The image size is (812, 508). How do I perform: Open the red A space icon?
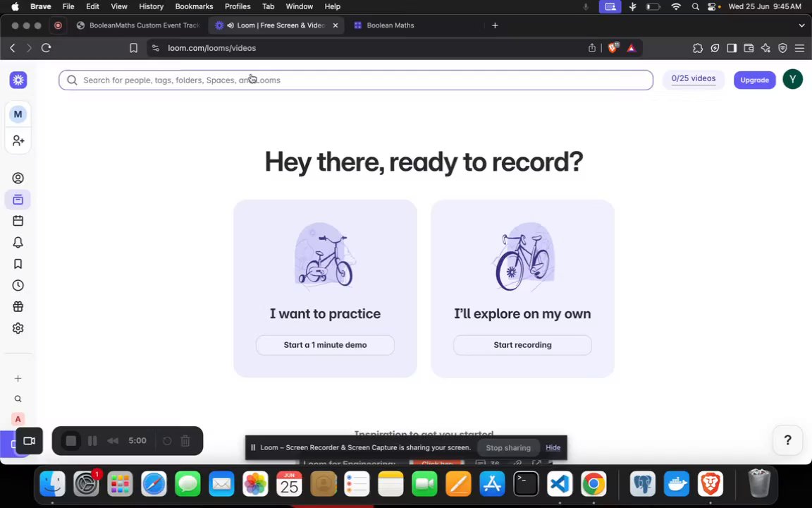pos(18,419)
